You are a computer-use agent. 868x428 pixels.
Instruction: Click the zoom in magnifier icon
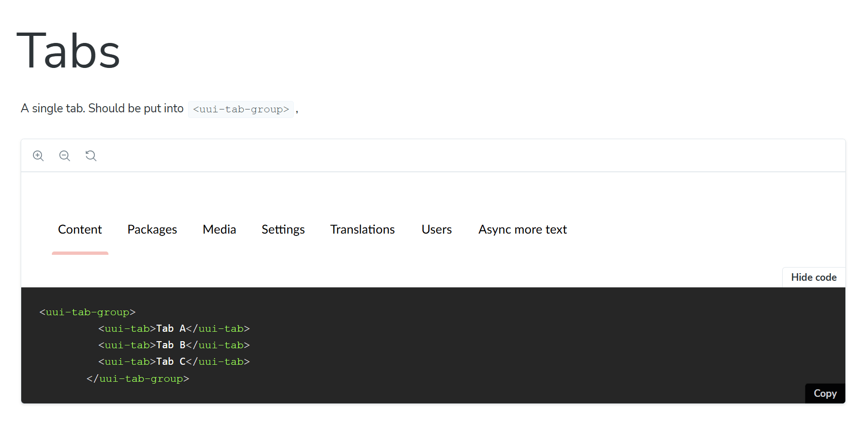(x=38, y=156)
